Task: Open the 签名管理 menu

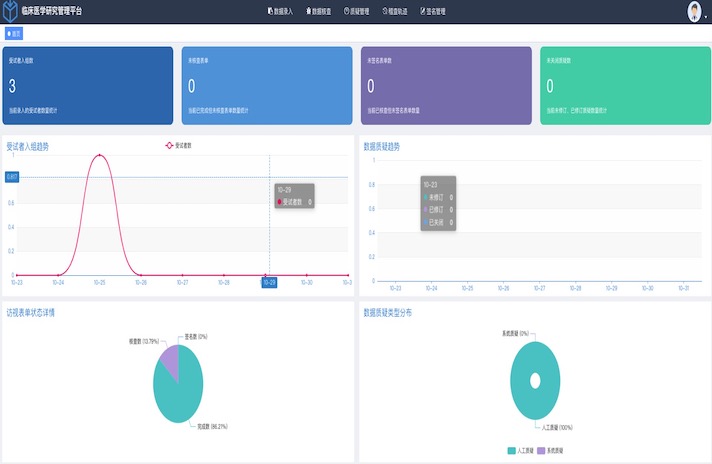Action: (435, 11)
